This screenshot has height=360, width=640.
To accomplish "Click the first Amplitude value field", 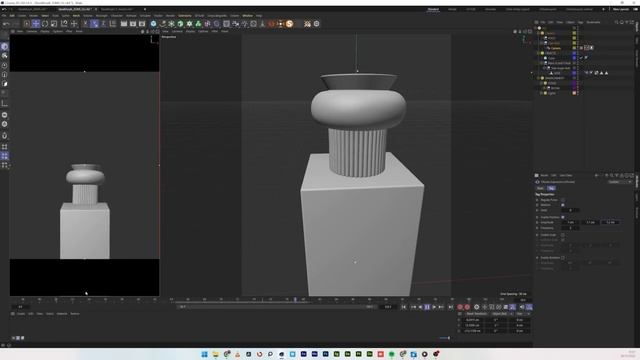I will pos(570,222).
